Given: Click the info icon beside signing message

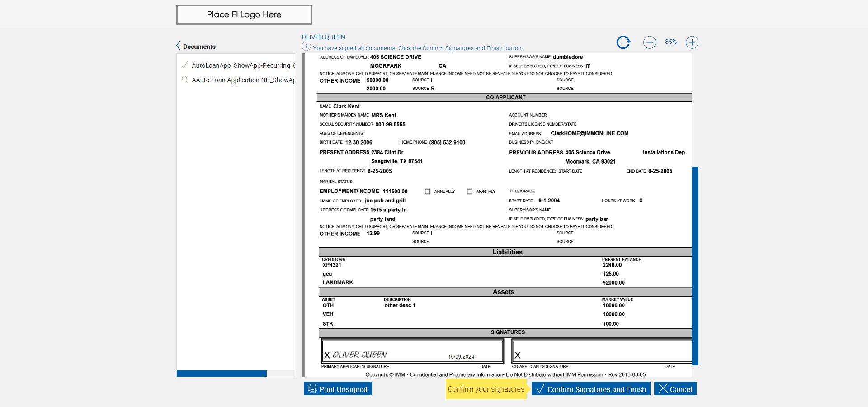Looking at the screenshot, I should coord(306,47).
